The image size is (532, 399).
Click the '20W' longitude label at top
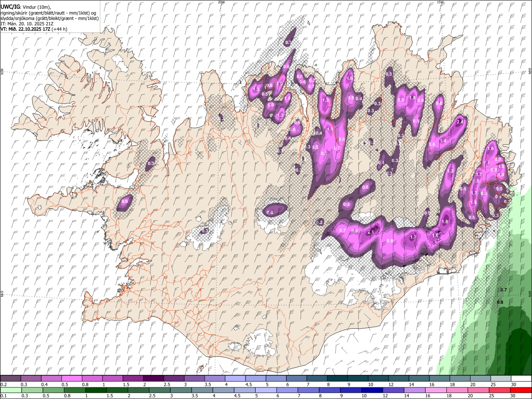(221, 2)
